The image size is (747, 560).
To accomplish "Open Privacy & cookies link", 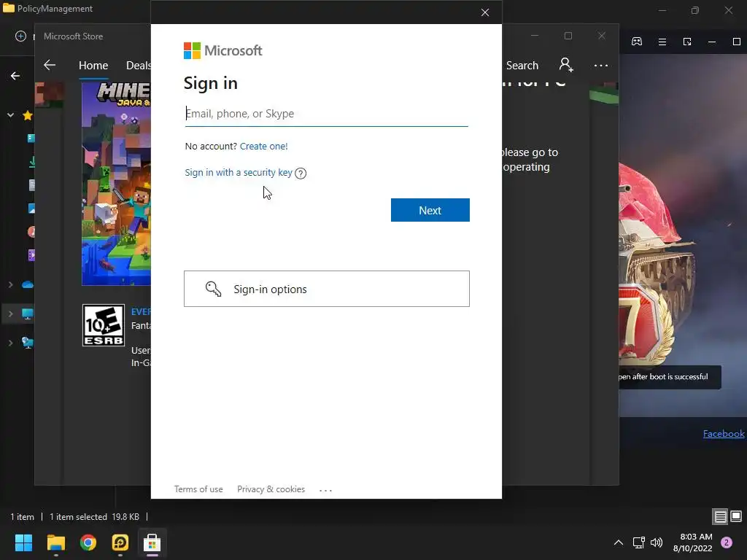I will (271, 489).
